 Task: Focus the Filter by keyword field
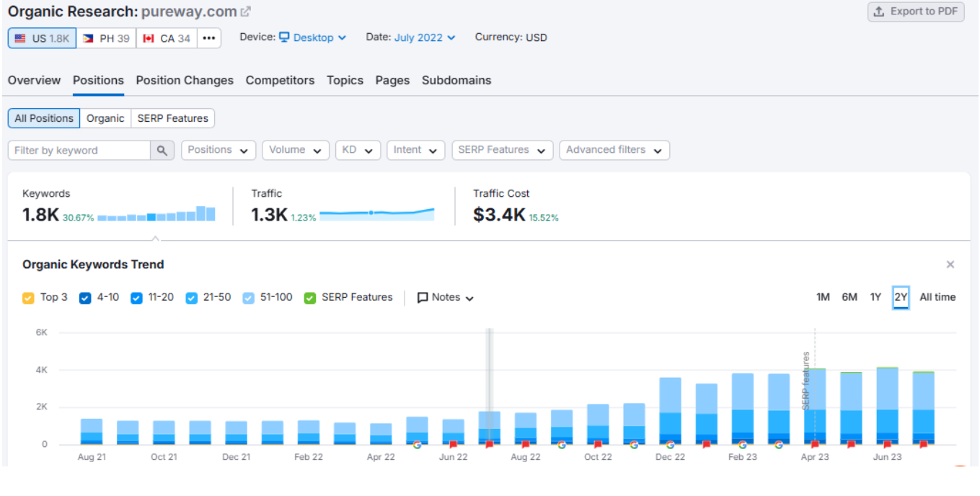coord(79,150)
